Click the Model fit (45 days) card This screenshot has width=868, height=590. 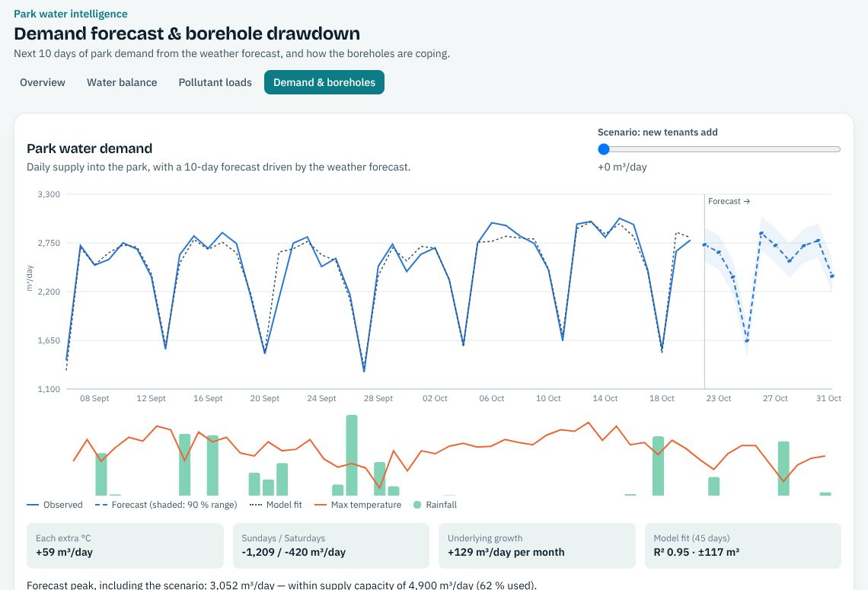click(743, 546)
